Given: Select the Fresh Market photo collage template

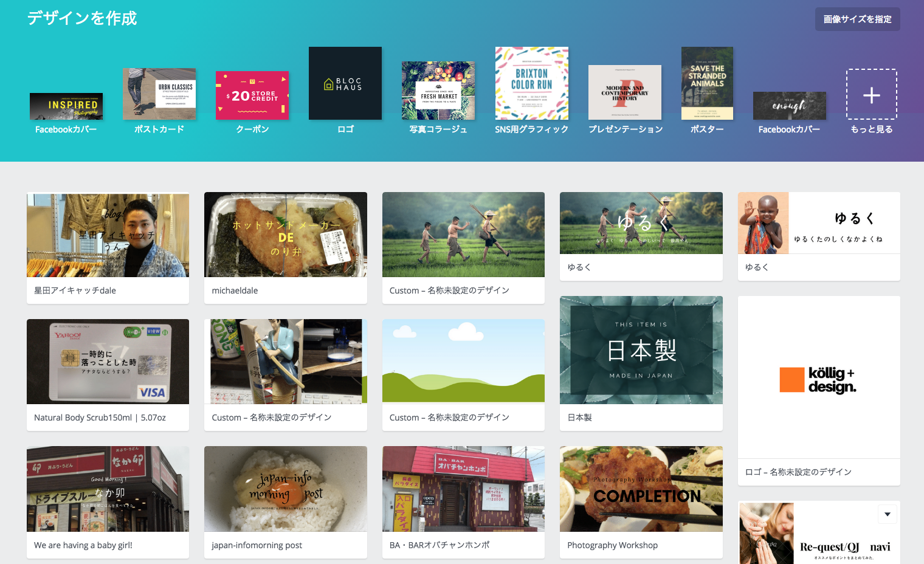Looking at the screenshot, I should coord(438,91).
